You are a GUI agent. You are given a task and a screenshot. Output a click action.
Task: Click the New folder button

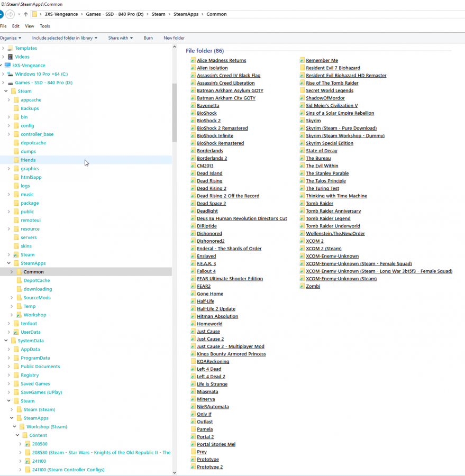[174, 38]
